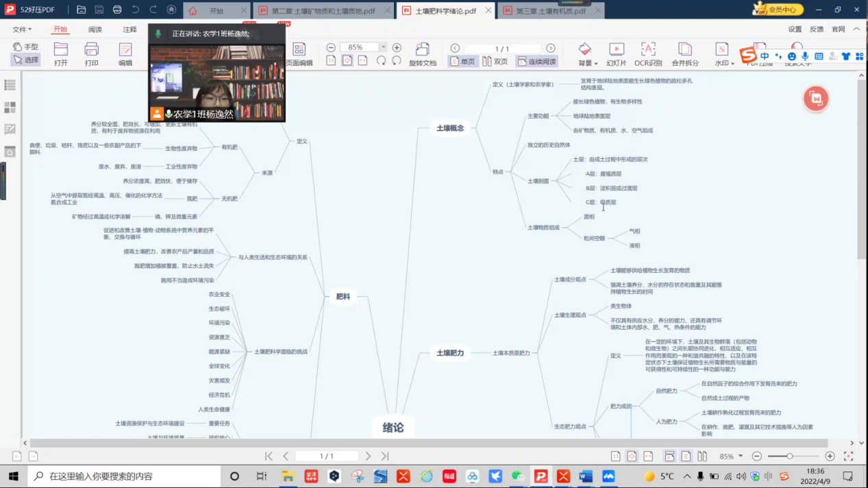Image resolution: width=868 pixels, height=488 pixels.
Task: Select the 手型 hand tool
Action: coord(25,47)
